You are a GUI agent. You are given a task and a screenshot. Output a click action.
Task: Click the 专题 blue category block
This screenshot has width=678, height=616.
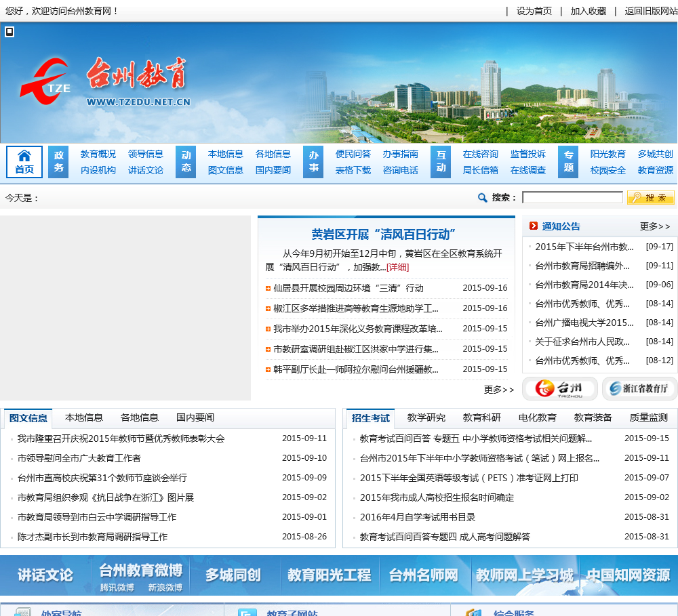pos(569,162)
